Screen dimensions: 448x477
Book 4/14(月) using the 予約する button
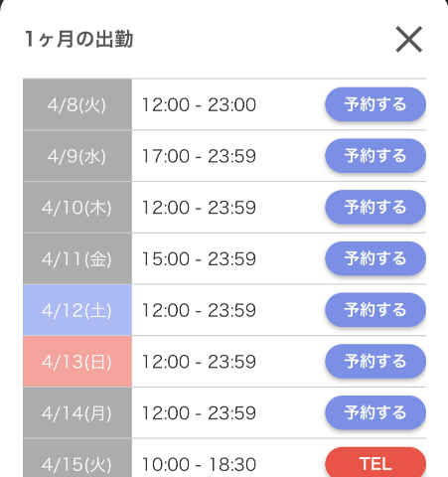tap(375, 412)
